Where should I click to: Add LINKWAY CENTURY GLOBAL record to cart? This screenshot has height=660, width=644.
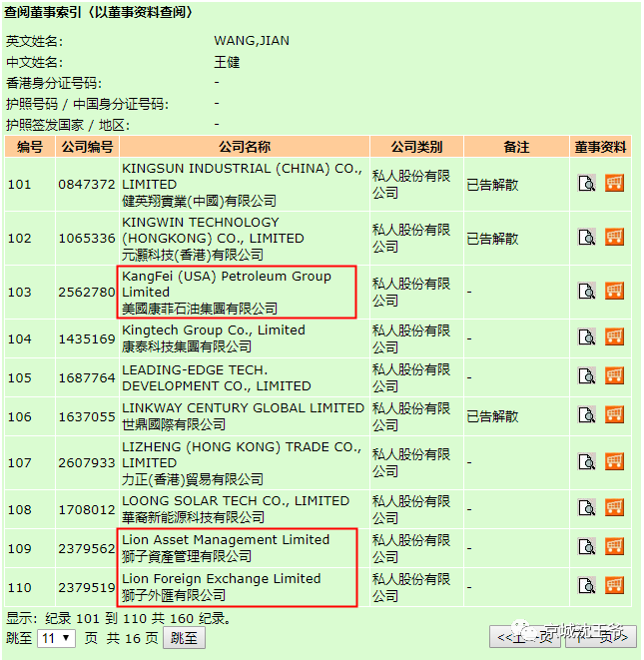(x=614, y=416)
